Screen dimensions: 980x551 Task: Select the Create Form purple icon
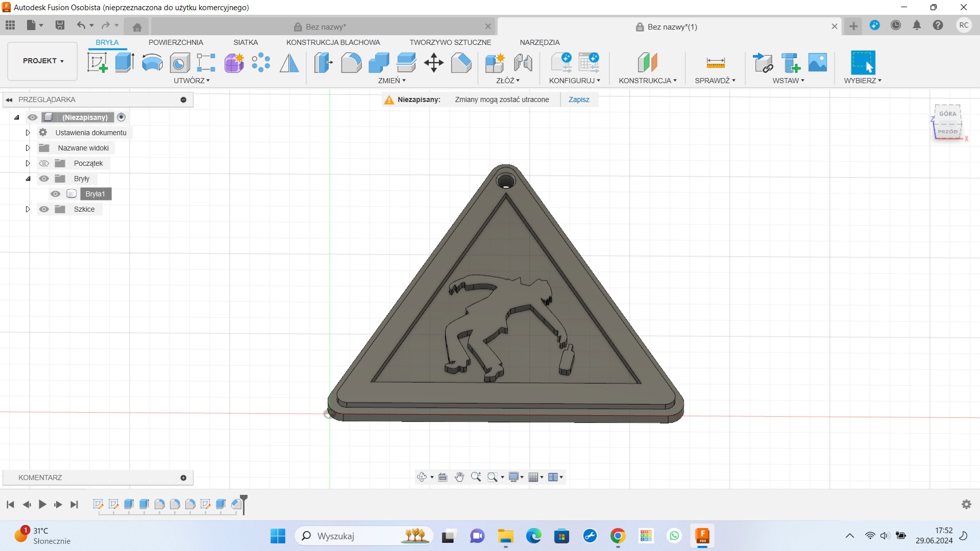[234, 63]
